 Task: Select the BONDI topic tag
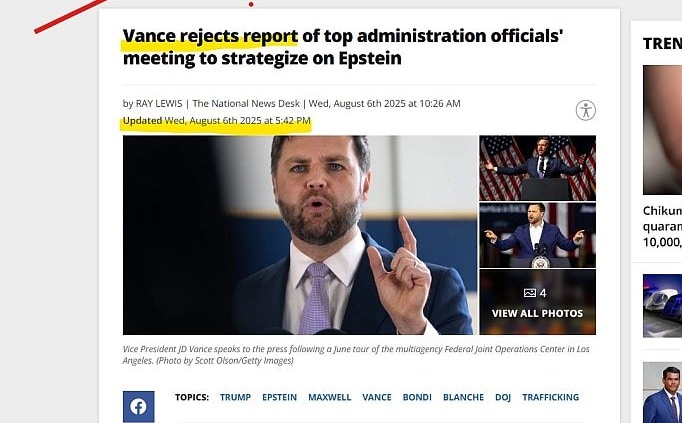[x=417, y=397]
